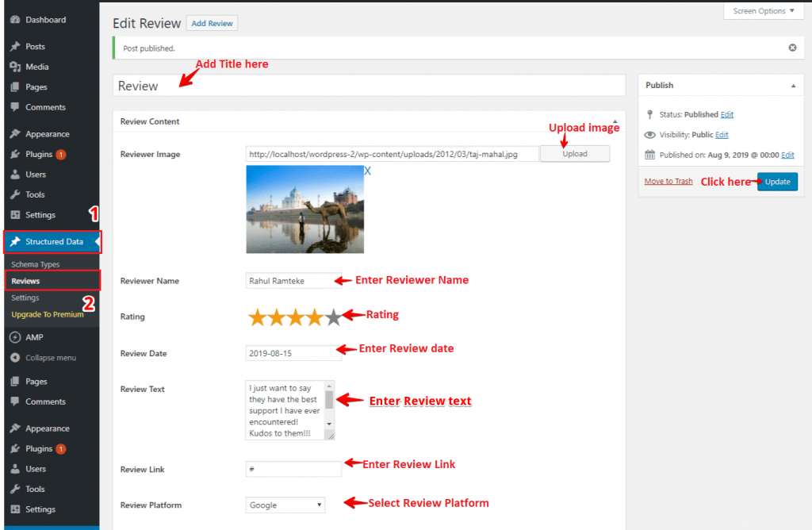812x530 pixels.
Task: Click the visibility eye icon in Publish box
Action: pyautogui.click(x=649, y=135)
